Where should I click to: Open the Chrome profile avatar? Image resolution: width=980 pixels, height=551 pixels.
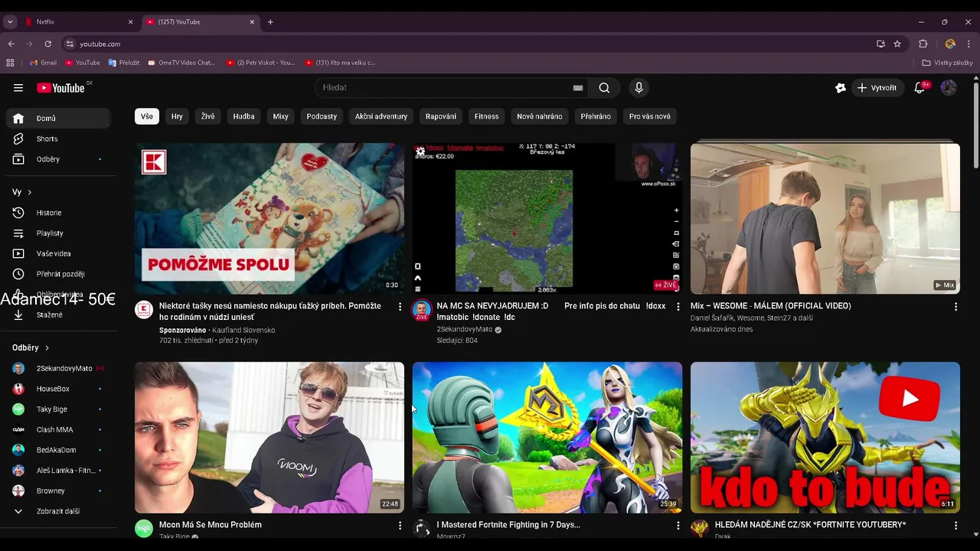click(950, 44)
